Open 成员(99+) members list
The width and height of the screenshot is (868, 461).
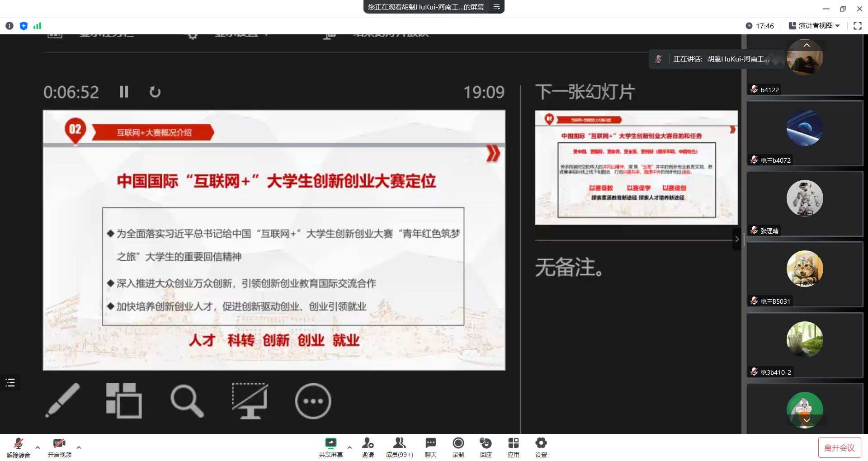399,447
